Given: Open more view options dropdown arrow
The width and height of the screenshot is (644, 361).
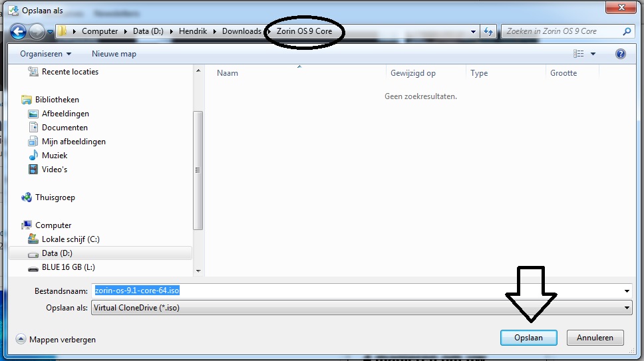Looking at the screenshot, I should click(593, 54).
